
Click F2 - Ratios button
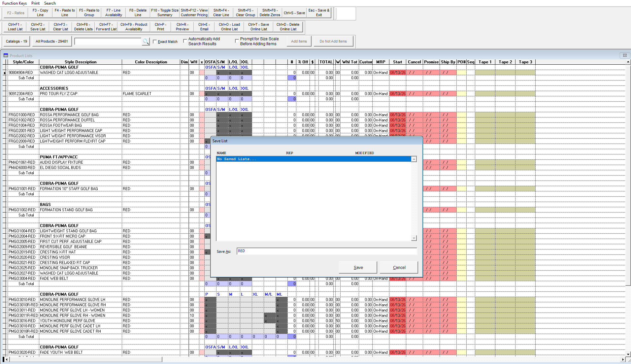(16, 13)
